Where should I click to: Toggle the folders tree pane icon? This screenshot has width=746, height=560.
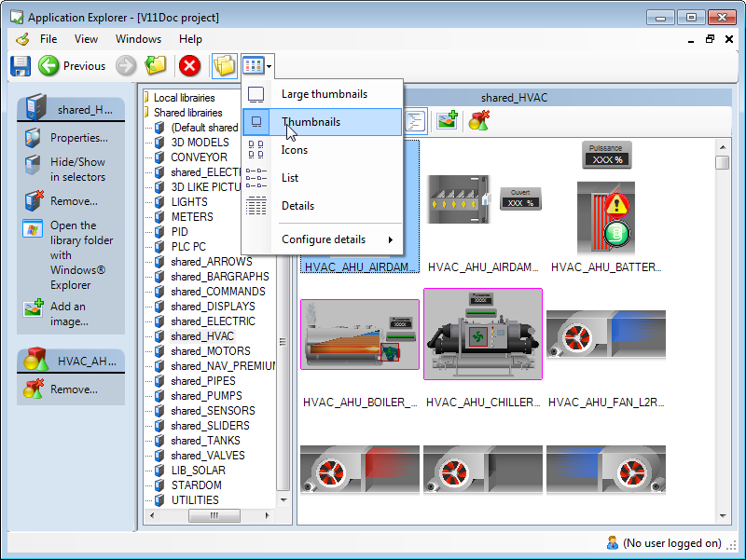(x=224, y=65)
